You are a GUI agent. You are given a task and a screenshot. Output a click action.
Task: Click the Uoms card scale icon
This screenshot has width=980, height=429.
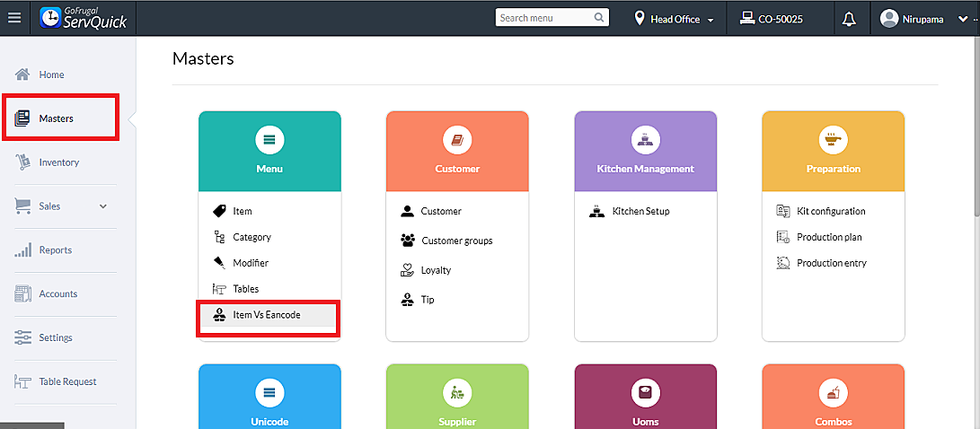[x=646, y=393]
